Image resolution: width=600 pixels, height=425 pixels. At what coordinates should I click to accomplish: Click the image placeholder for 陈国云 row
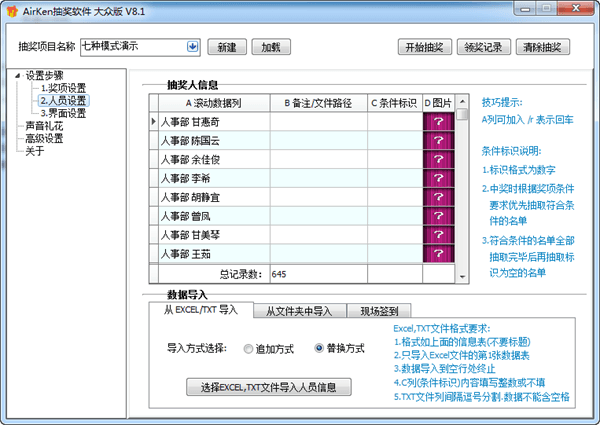pyautogui.click(x=438, y=144)
